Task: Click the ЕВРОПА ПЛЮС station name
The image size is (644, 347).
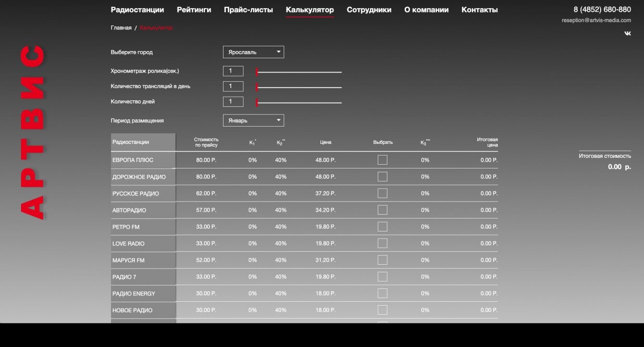Action: tap(133, 160)
